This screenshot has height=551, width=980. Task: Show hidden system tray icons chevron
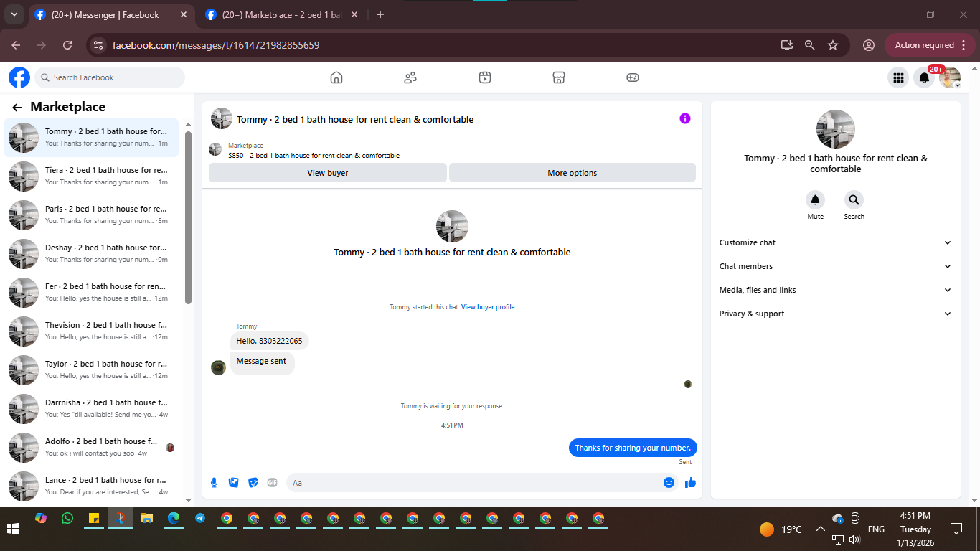click(x=820, y=529)
